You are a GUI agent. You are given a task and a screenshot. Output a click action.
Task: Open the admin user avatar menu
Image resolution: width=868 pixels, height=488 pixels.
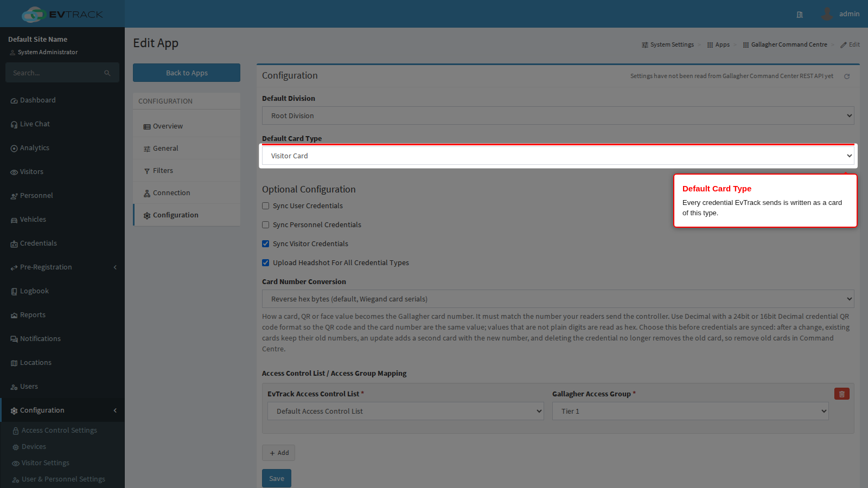827,14
